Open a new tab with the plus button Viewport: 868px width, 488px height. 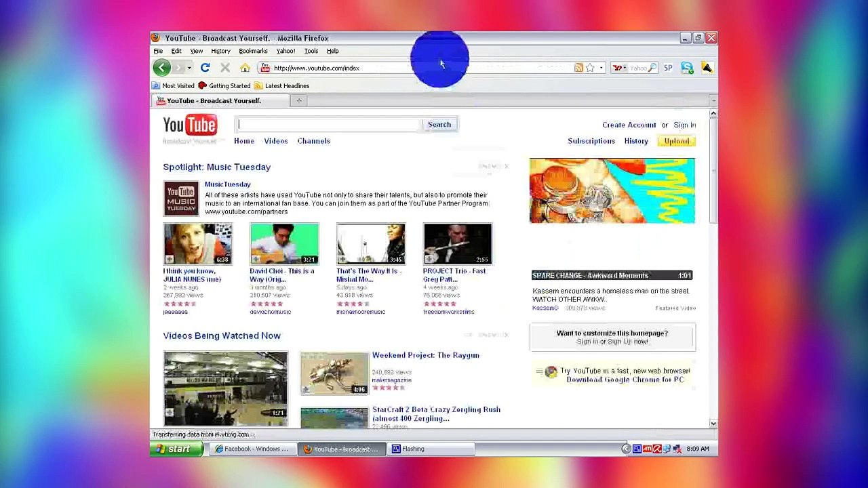click(298, 101)
